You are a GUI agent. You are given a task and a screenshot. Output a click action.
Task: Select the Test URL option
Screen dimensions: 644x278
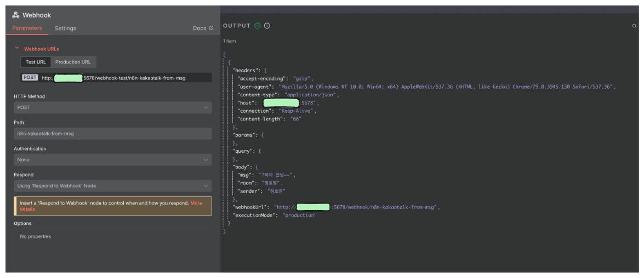coord(36,62)
